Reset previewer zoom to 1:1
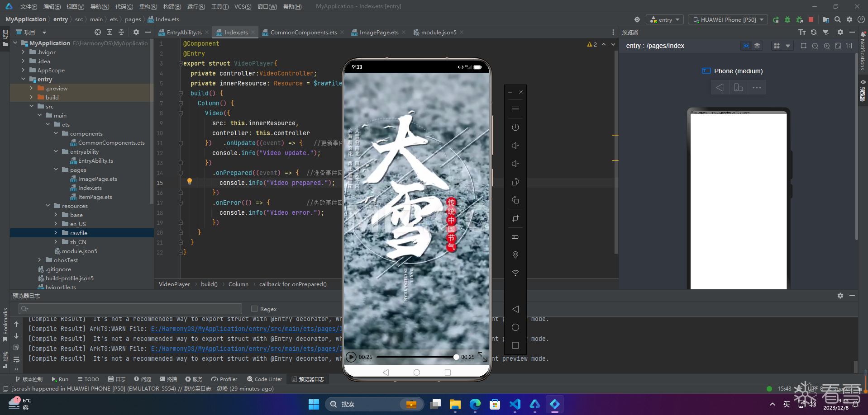Viewport: 868px width, 415px height. (x=849, y=46)
